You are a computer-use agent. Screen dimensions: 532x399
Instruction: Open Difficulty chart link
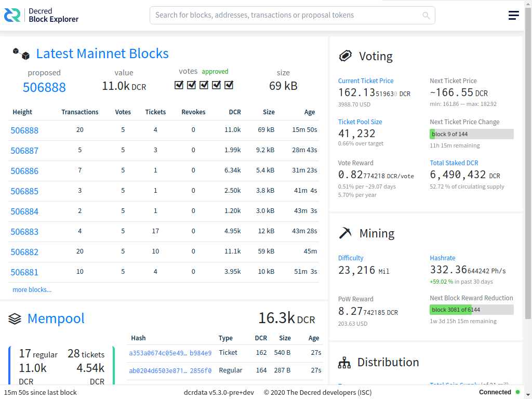pyautogui.click(x=351, y=258)
